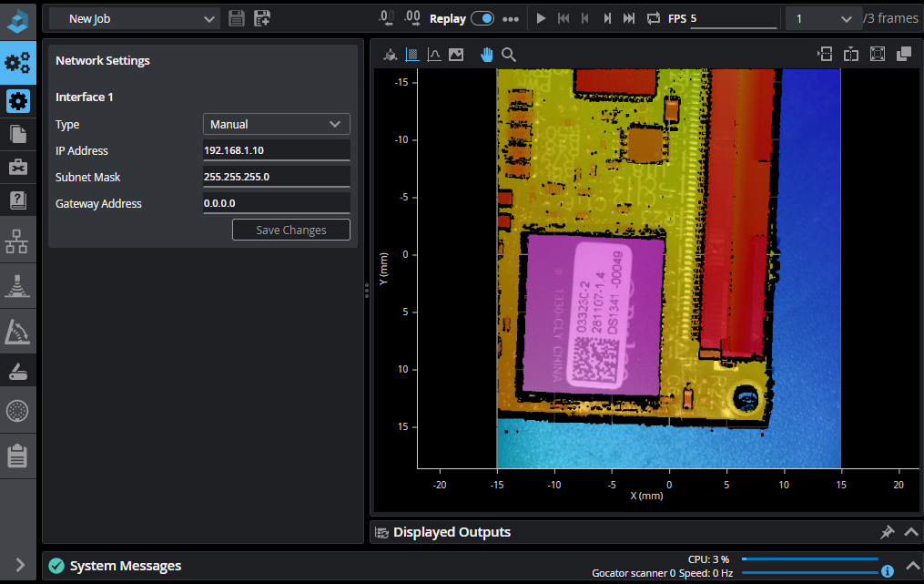Click the save job floppy disk icon

237,18
